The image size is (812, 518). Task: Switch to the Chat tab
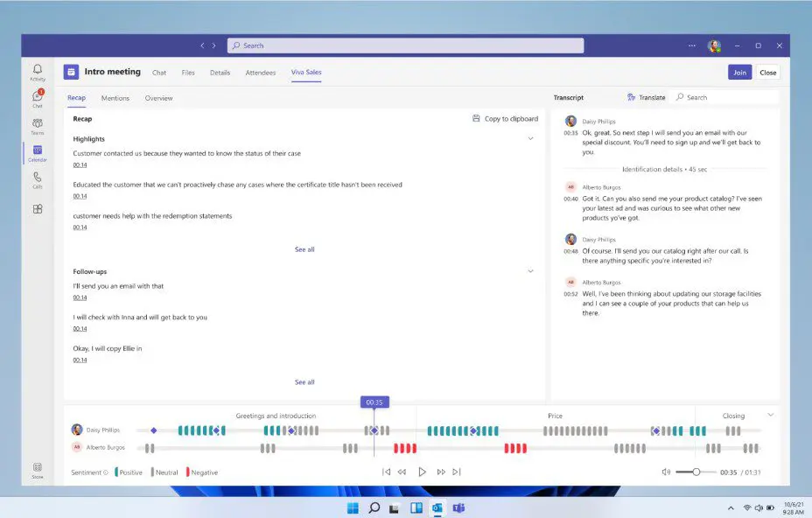tap(159, 73)
